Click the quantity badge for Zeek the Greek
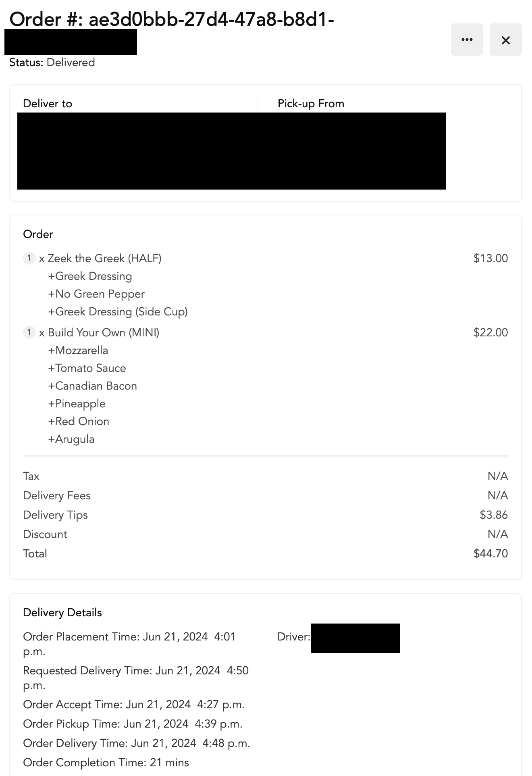Viewport: 532px width, 776px height. click(29, 258)
